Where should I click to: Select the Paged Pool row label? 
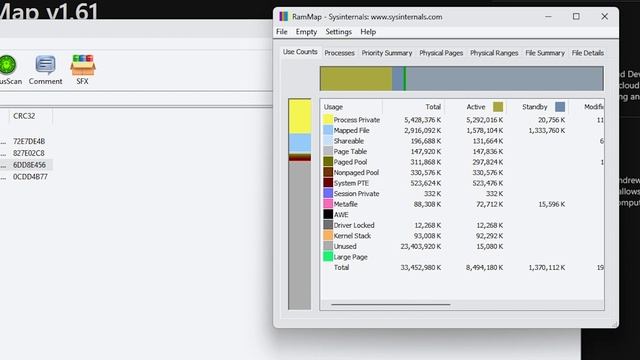click(x=350, y=162)
